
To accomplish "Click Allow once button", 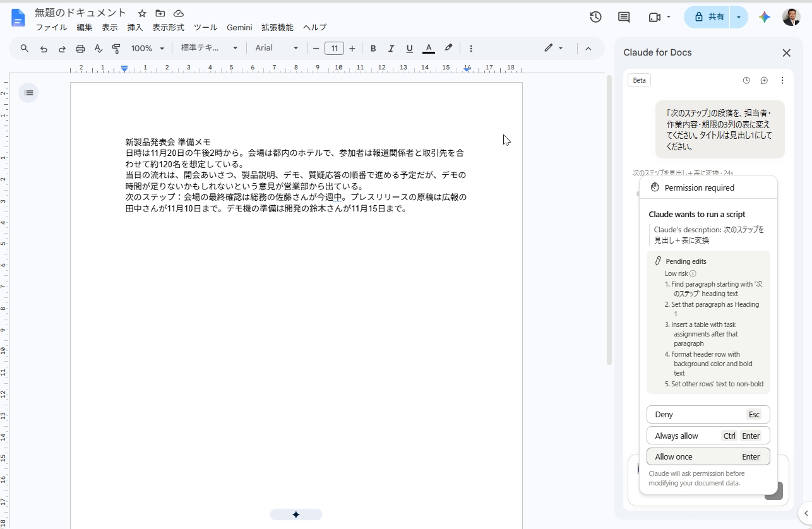I will pos(708,456).
